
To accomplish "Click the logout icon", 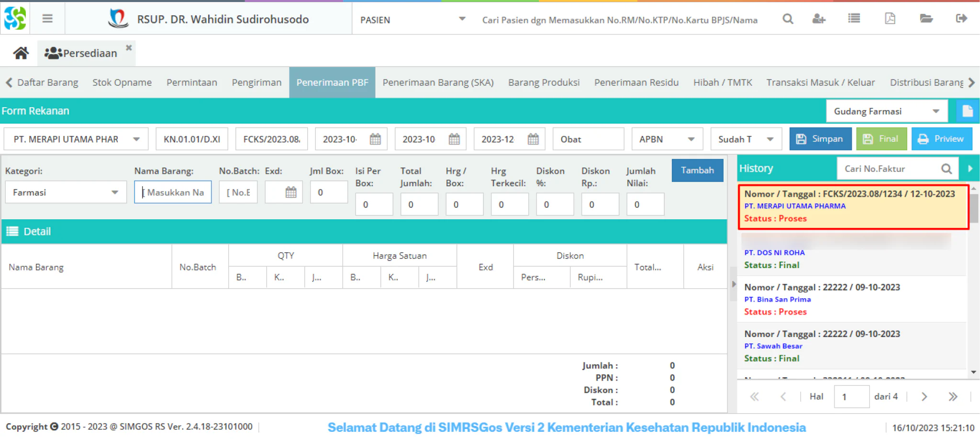I will coord(961,19).
